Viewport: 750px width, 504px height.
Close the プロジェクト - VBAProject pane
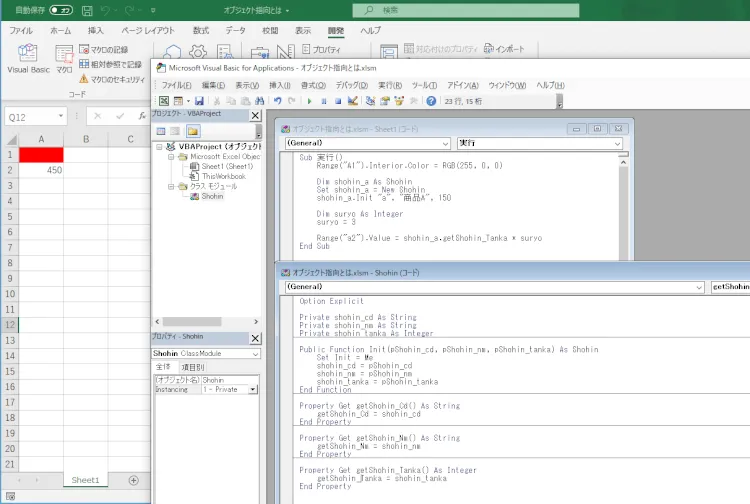255,115
